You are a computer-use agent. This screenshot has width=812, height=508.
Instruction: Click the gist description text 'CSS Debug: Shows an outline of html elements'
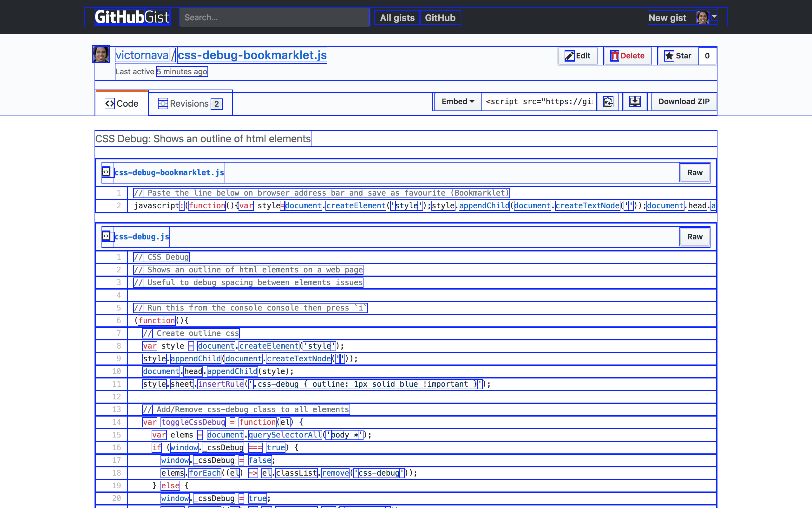203,139
